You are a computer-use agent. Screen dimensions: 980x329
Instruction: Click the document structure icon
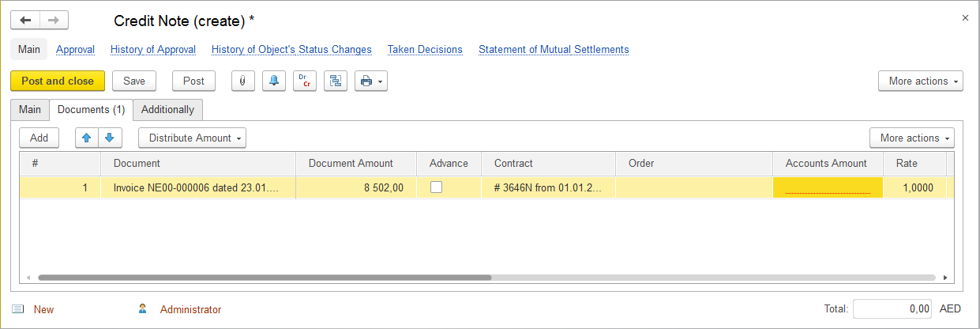tap(336, 81)
